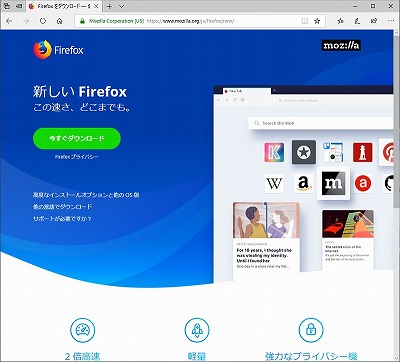Minimize the Edge window
Image resolution: width=400 pixels, height=362 pixels.
[356, 6]
